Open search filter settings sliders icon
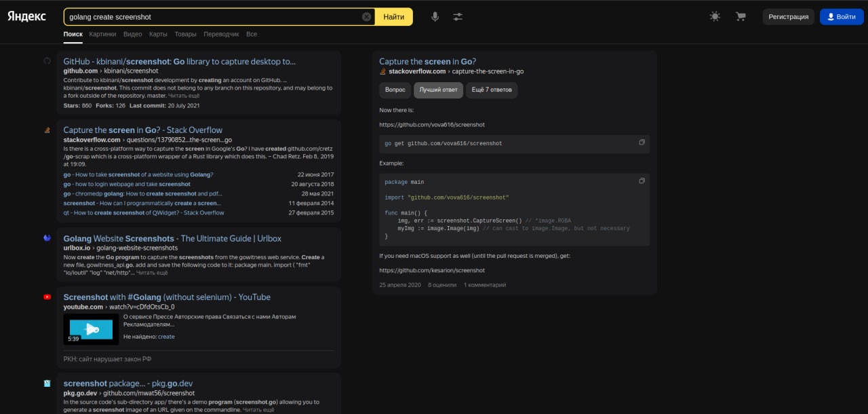This screenshot has width=868, height=414. tap(458, 17)
